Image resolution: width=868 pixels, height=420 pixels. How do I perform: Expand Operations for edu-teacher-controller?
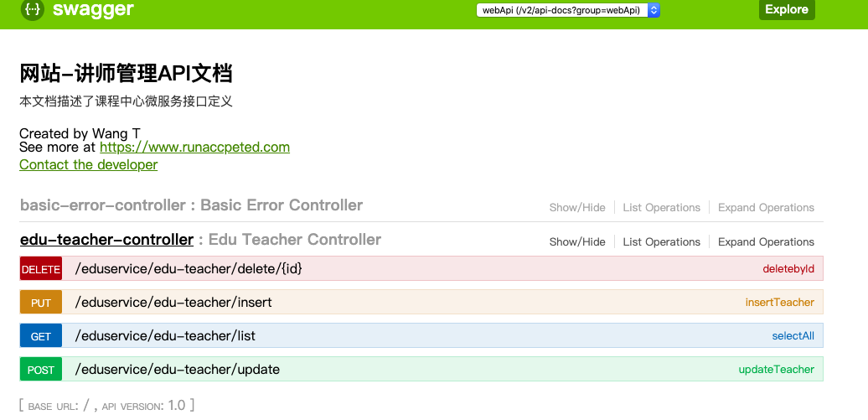click(766, 242)
